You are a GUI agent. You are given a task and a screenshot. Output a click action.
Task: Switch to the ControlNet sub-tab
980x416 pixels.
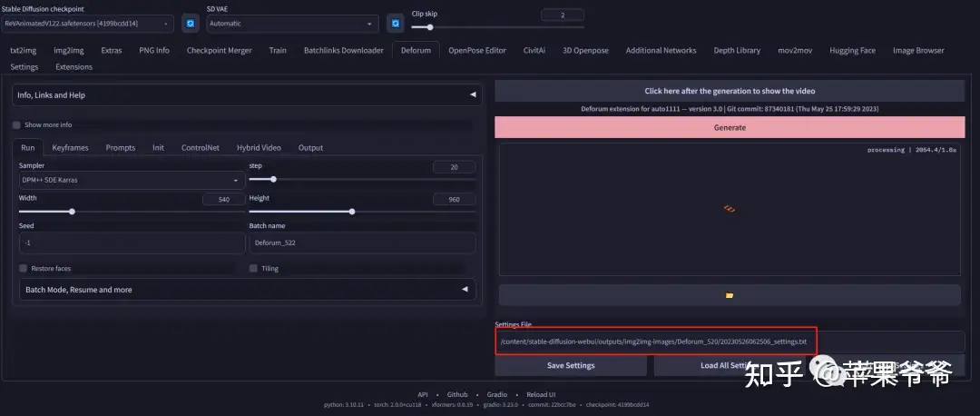(200, 148)
